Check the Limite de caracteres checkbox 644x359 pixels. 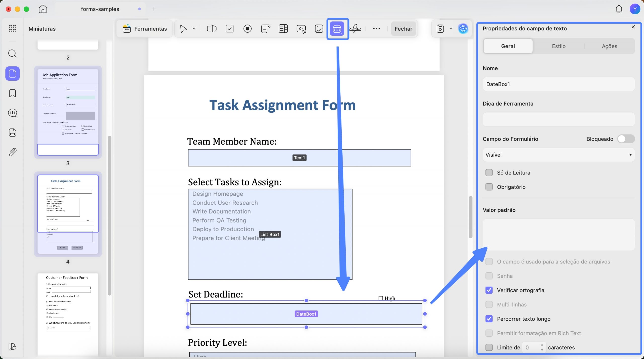489,347
